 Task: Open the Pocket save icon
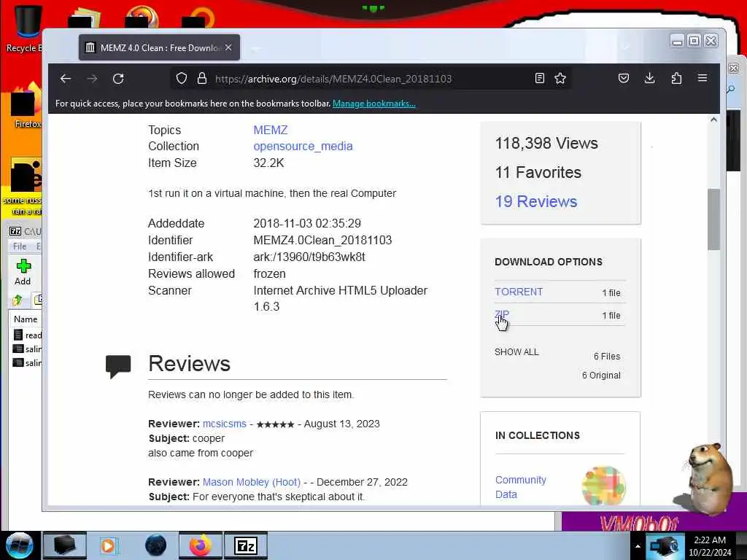click(x=624, y=78)
